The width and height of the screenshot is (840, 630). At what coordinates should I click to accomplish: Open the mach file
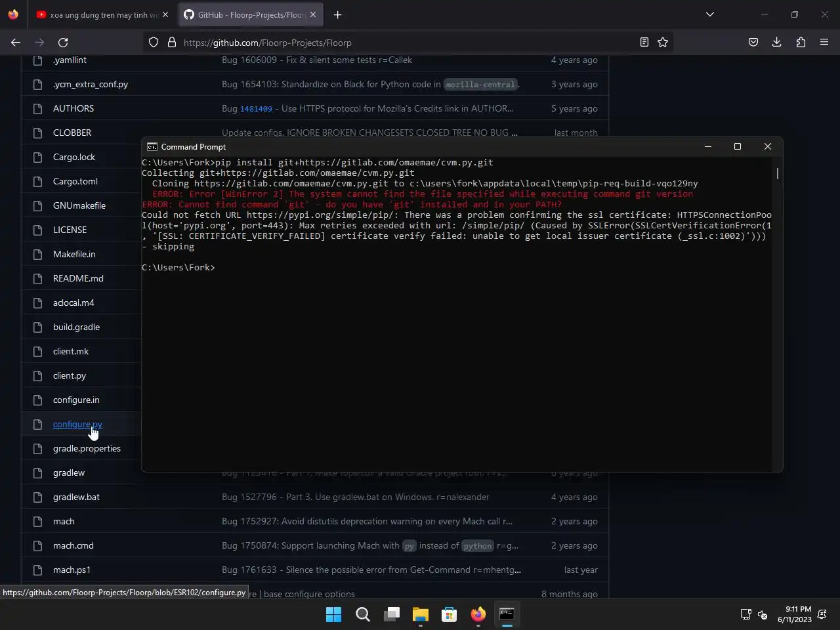pos(64,521)
